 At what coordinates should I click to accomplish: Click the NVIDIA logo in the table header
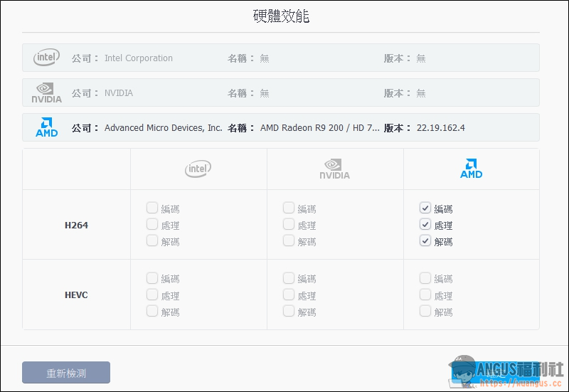click(x=334, y=169)
